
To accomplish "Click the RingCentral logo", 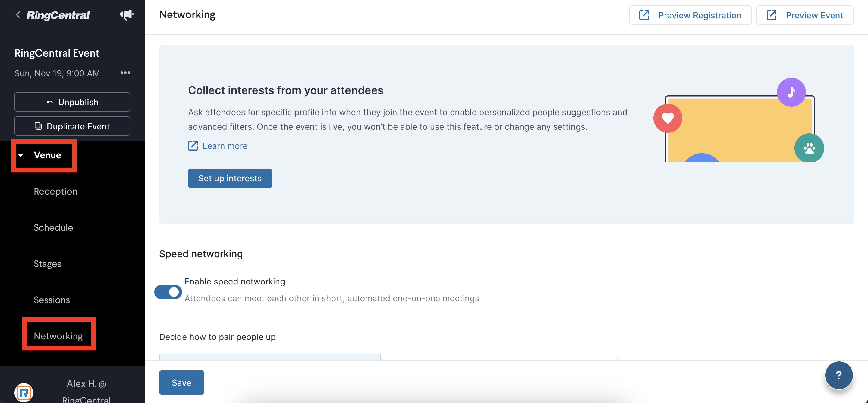I will pos(58,15).
